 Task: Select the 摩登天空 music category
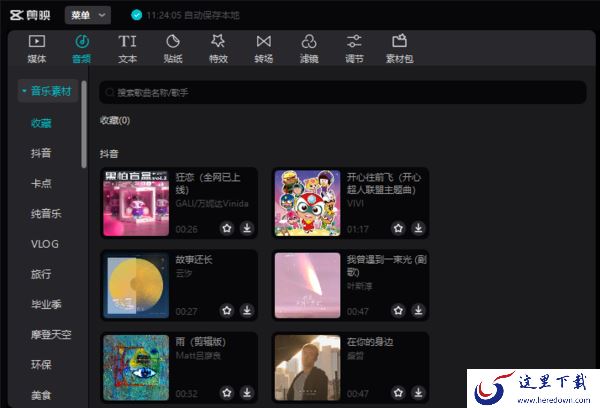51,335
